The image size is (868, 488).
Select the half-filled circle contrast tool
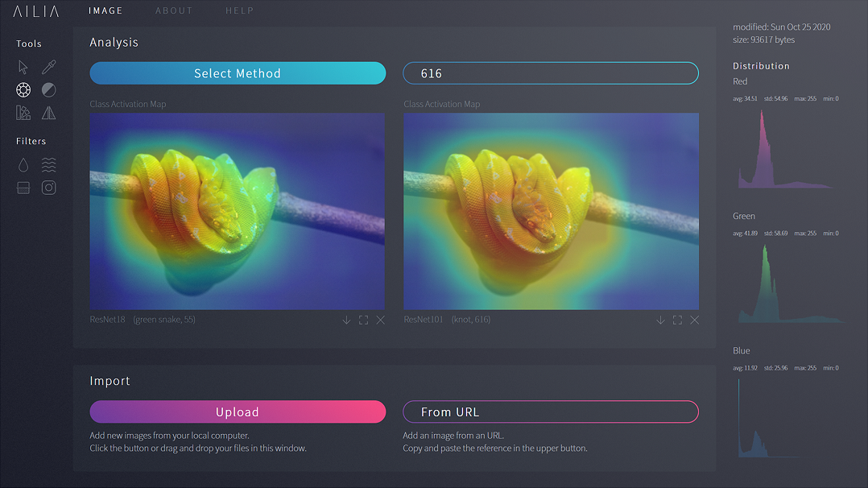tap(48, 90)
